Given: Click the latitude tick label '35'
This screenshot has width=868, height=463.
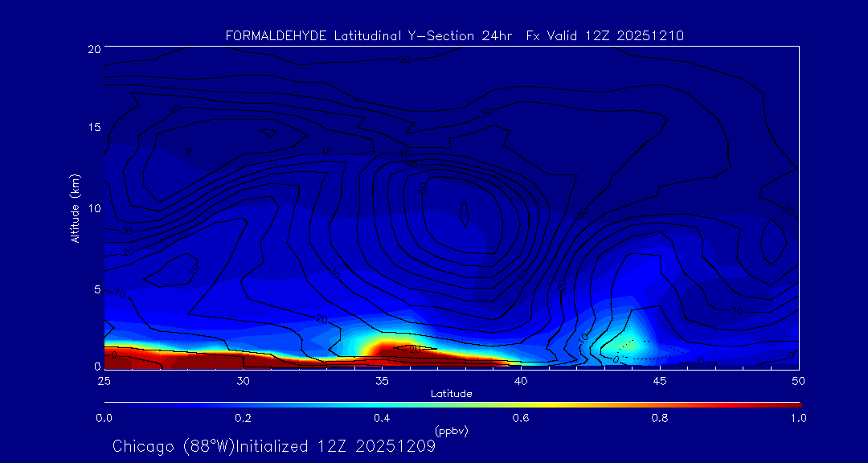Looking at the screenshot, I should click(x=382, y=381).
